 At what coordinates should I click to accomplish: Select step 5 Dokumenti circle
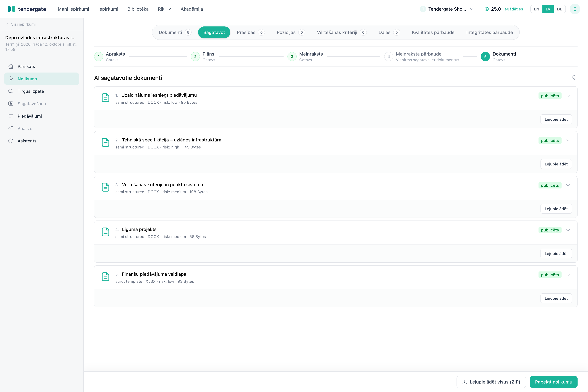click(485, 57)
